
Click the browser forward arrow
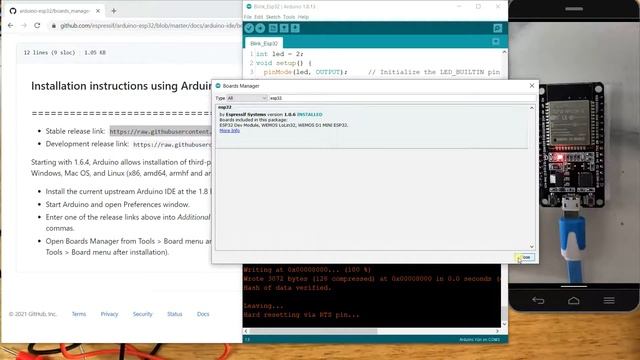(24, 25)
